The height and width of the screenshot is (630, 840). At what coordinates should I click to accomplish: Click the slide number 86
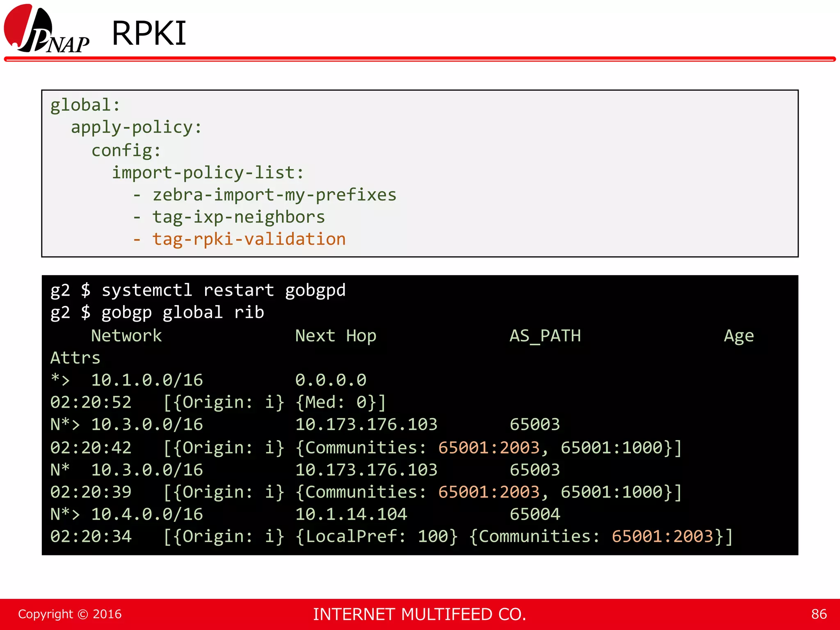819,614
